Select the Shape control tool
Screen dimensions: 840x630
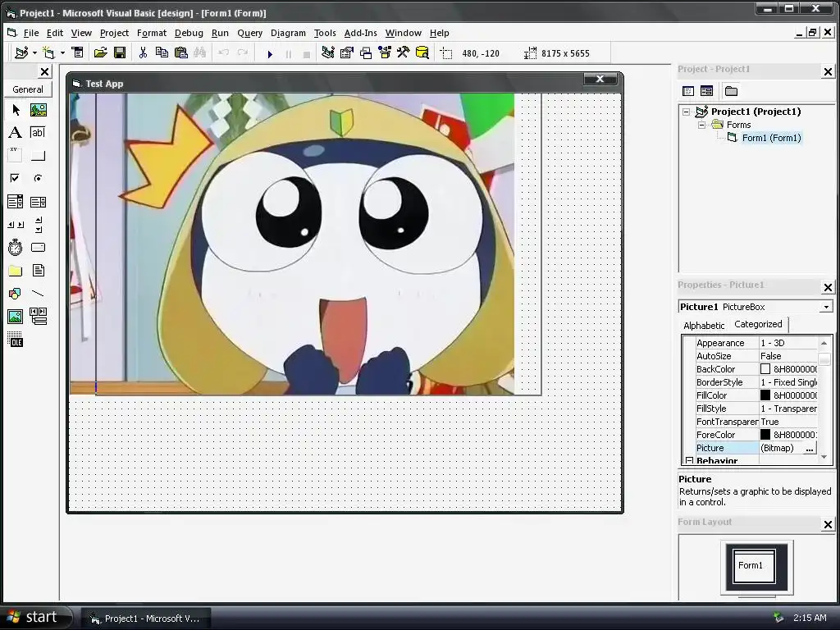[16, 294]
